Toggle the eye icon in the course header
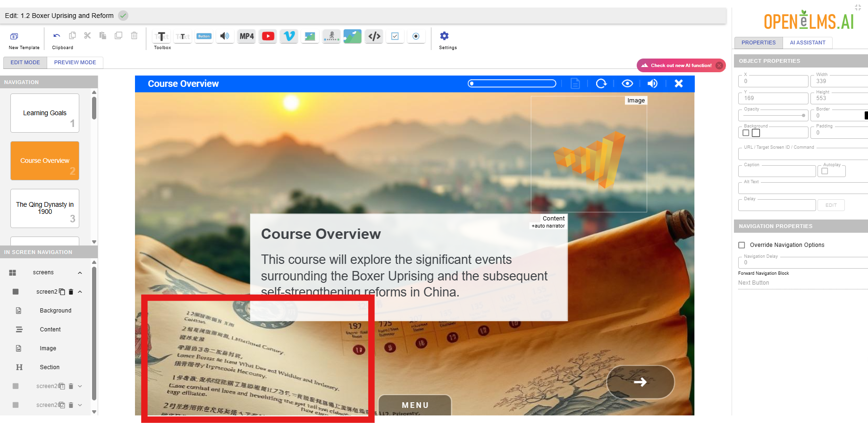Image resolution: width=868 pixels, height=423 pixels. pos(627,84)
